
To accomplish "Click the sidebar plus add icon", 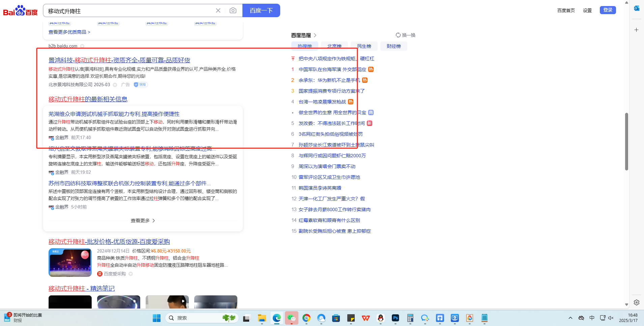I will point(636,30).
